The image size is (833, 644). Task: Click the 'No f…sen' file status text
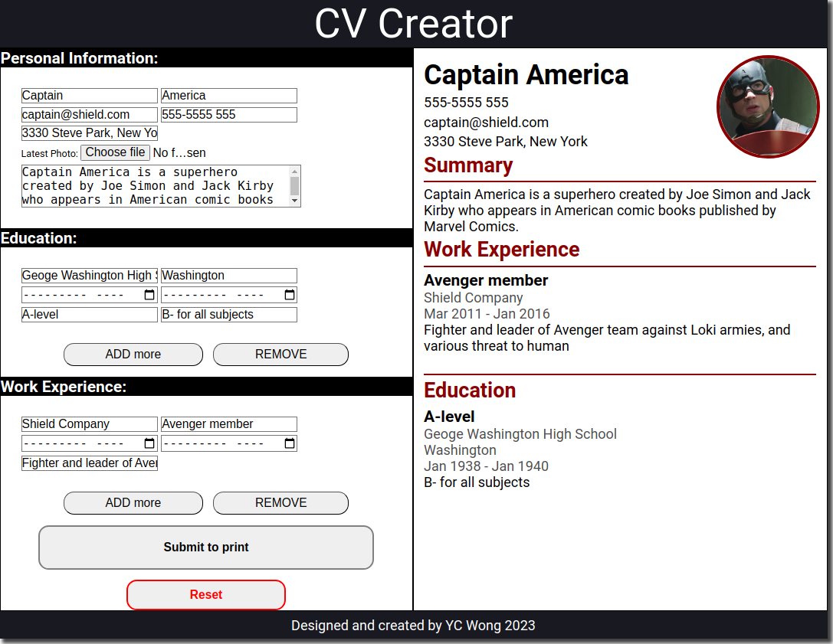(179, 153)
